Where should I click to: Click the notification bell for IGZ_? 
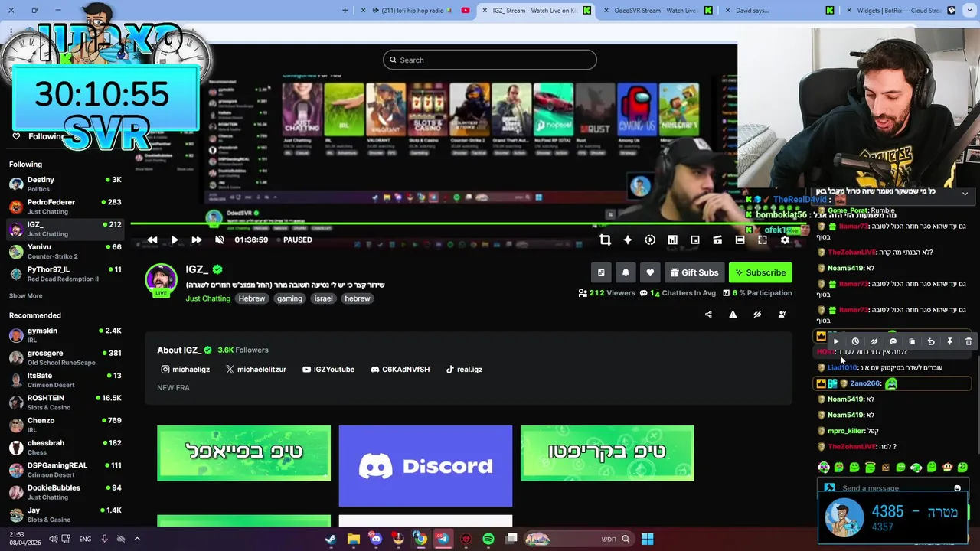tap(626, 272)
